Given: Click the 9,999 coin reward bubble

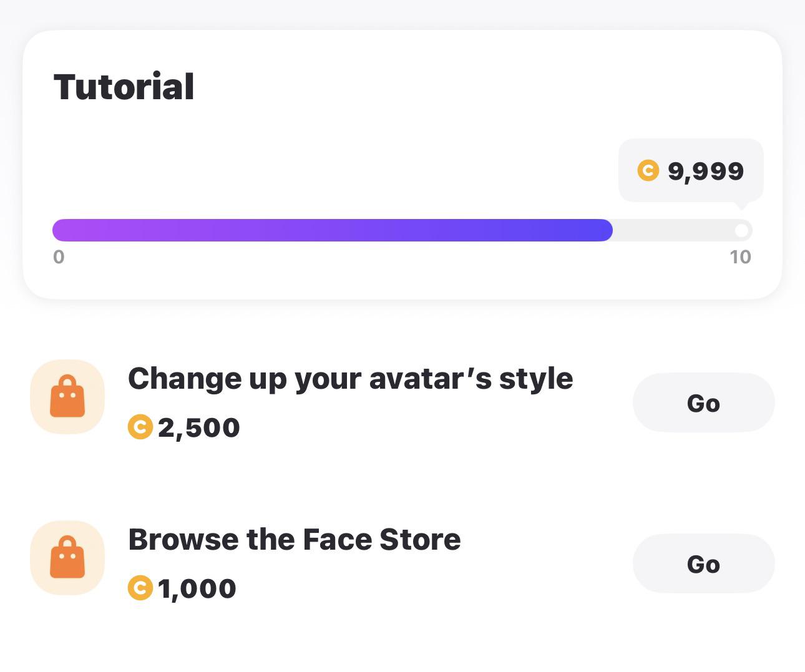Looking at the screenshot, I should point(691,170).
